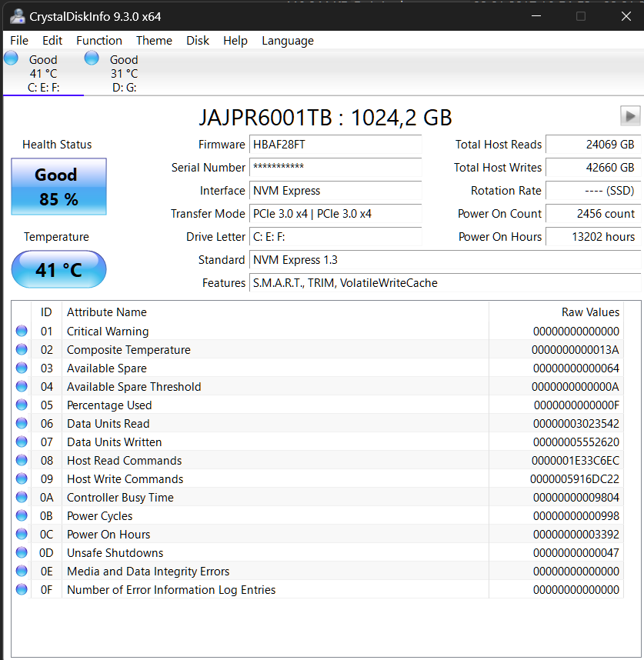Click the Health Status label
This screenshot has height=660, width=644.
[x=57, y=145]
